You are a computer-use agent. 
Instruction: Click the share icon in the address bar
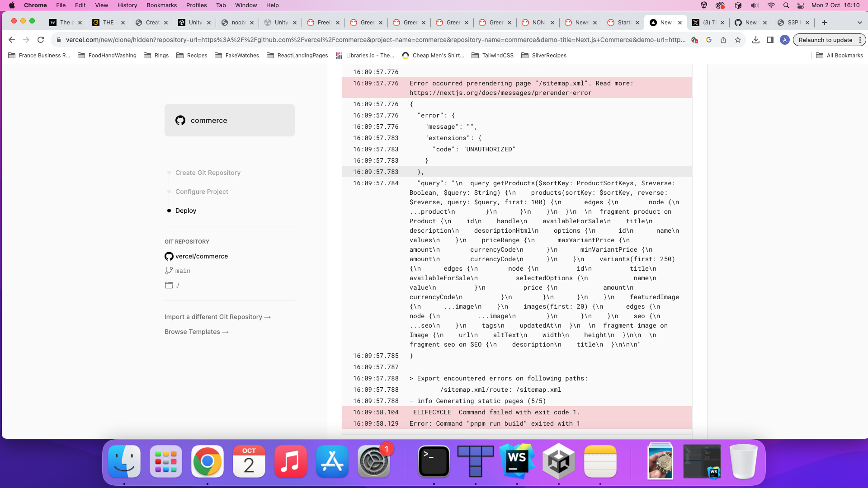[724, 40]
